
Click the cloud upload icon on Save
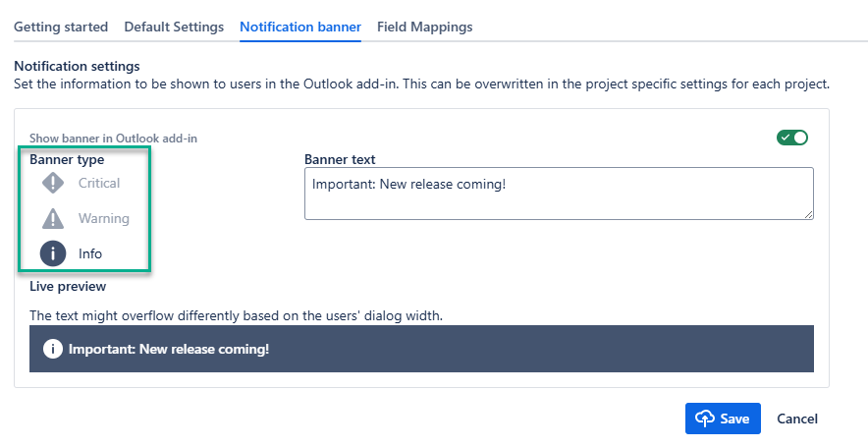705,419
